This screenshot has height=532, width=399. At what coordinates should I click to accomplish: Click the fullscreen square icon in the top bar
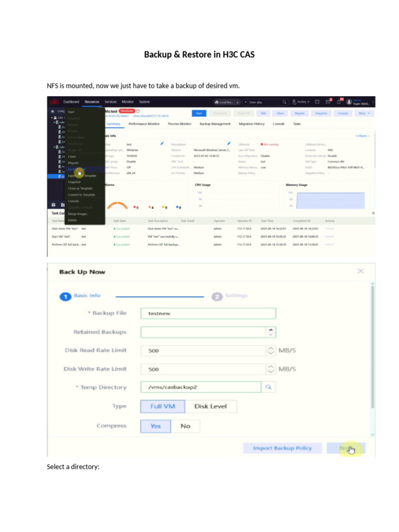(317, 102)
